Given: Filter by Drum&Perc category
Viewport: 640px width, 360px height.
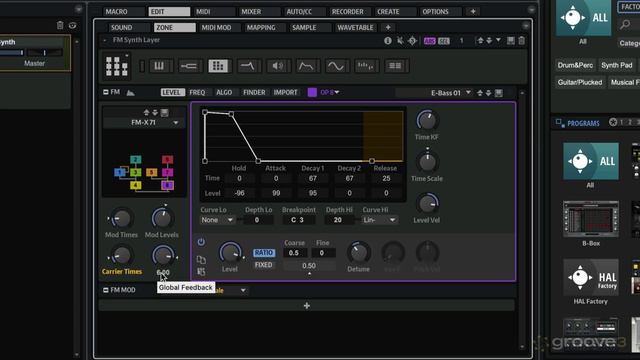Looking at the screenshot, I should click(575, 65).
